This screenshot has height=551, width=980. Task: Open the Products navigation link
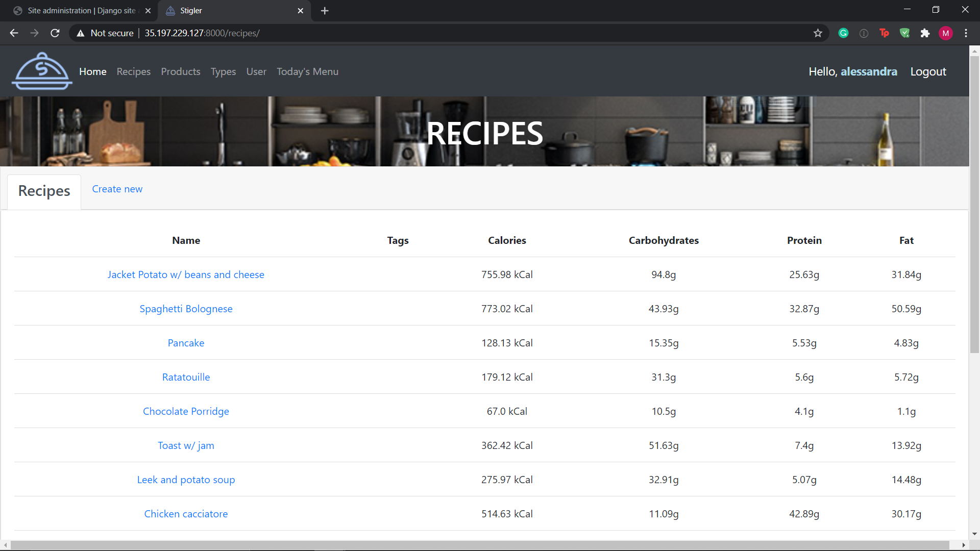point(181,71)
